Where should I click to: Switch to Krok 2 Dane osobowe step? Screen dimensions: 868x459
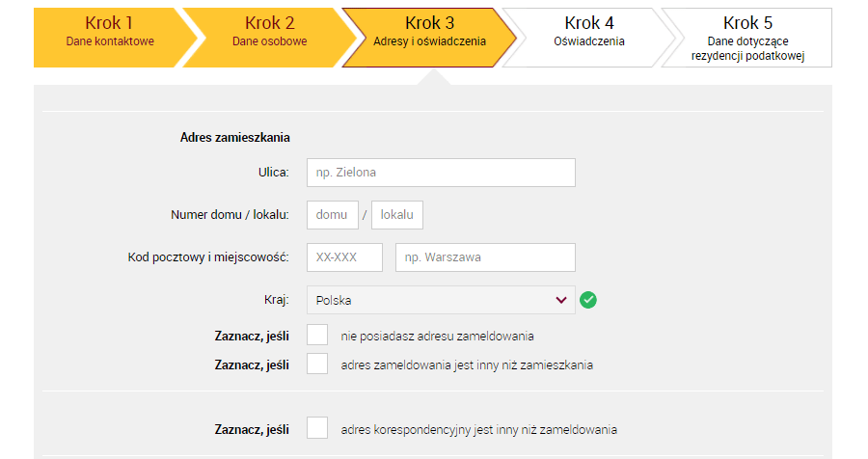pos(270,38)
